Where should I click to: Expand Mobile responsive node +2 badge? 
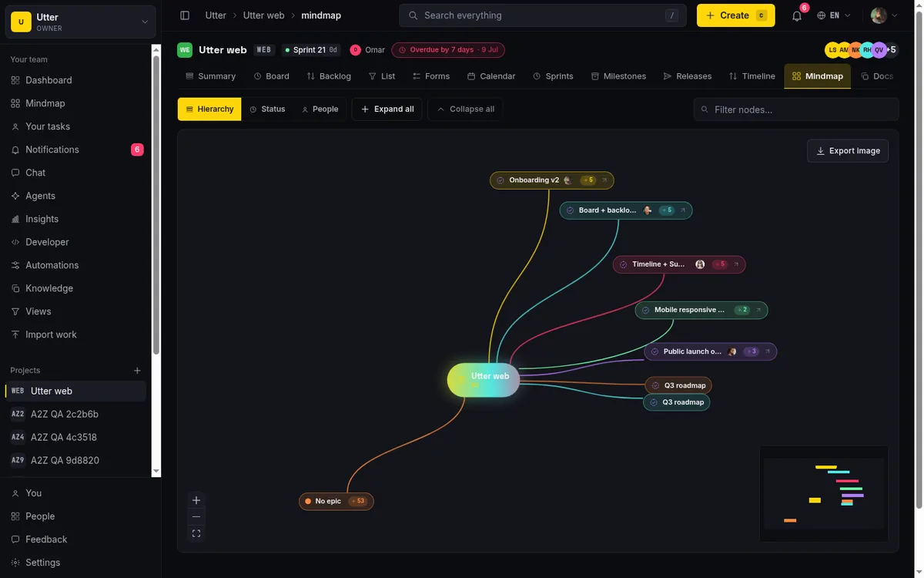742,310
